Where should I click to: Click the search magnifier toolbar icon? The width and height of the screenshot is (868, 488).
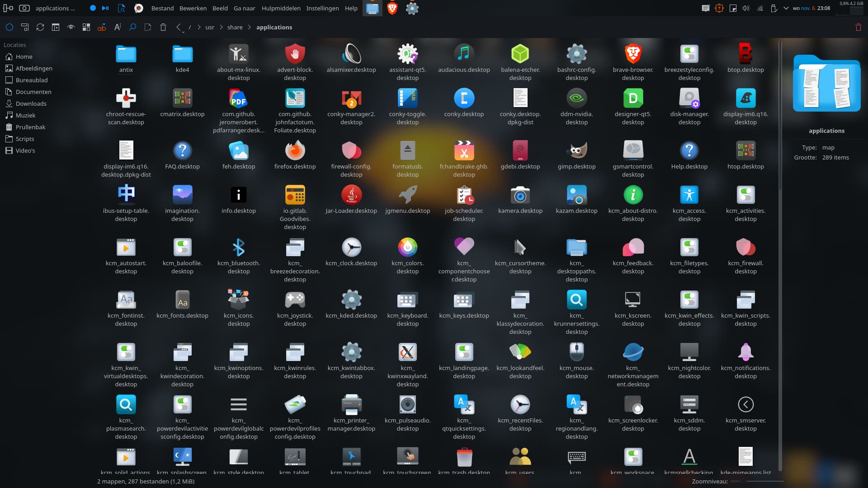point(132,27)
